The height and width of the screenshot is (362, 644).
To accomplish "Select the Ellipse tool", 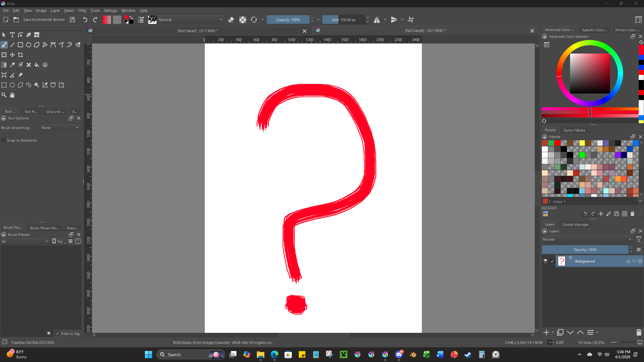I will click(x=29, y=45).
